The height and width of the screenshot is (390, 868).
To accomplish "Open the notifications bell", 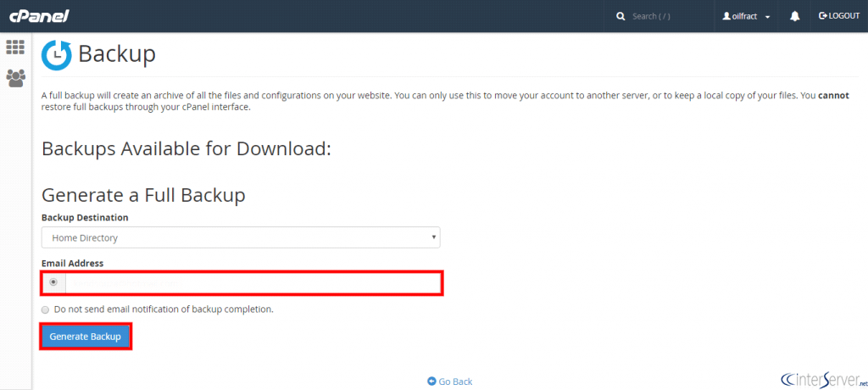I will click(794, 16).
